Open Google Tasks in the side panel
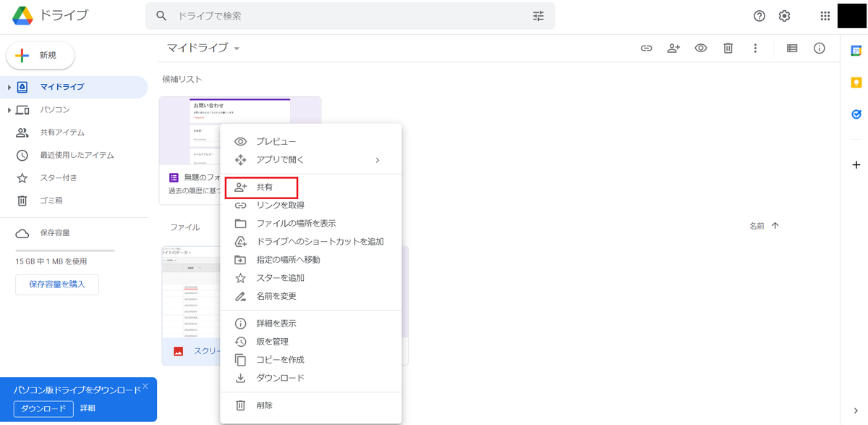Viewport: 868px width, 425px height. click(x=856, y=114)
